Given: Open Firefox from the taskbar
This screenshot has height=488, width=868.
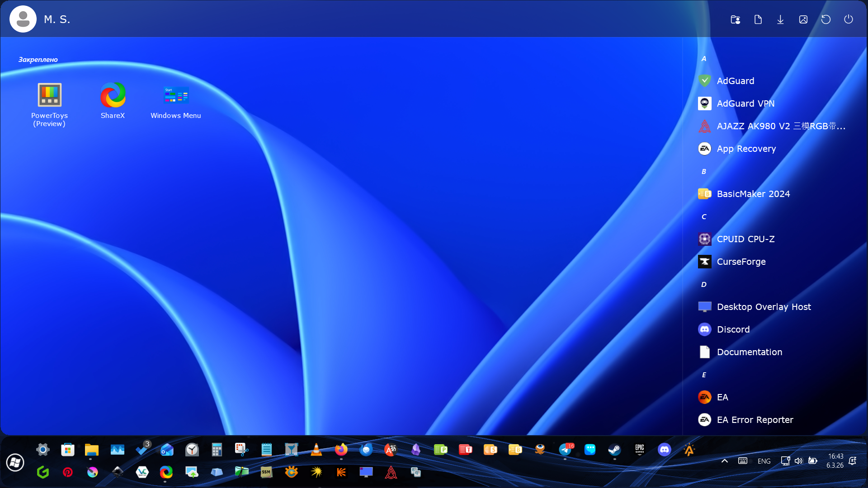Looking at the screenshot, I should click(341, 450).
